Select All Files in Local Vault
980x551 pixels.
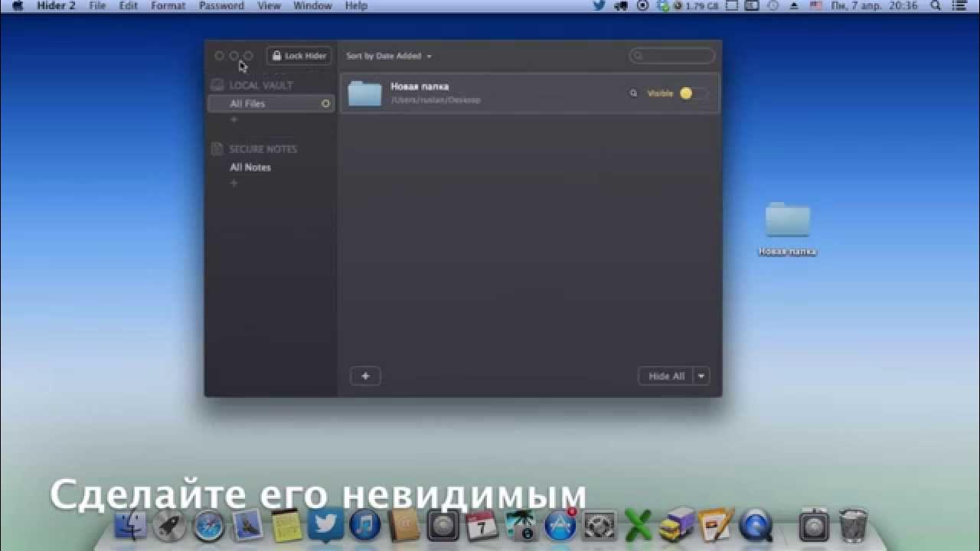[271, 103]
